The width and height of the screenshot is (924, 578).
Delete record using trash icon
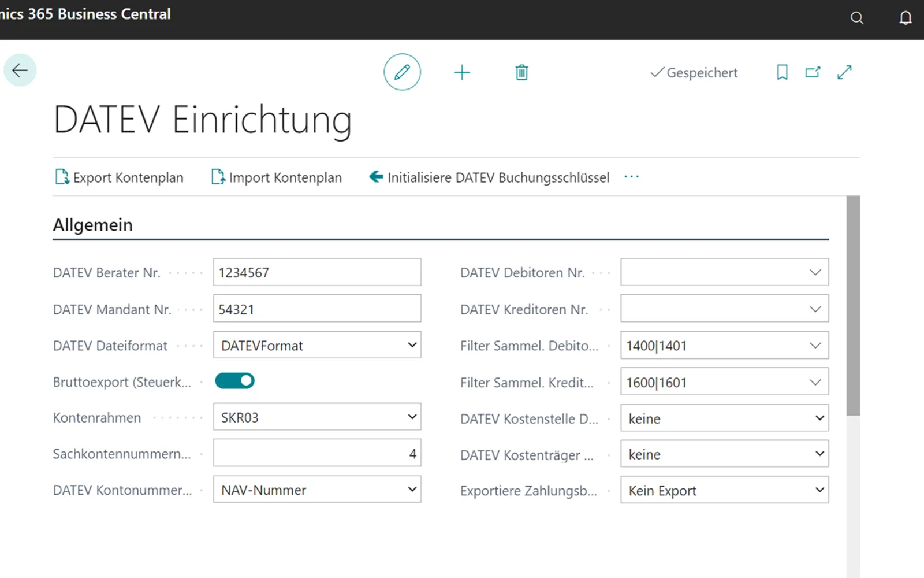click(521, 72)
